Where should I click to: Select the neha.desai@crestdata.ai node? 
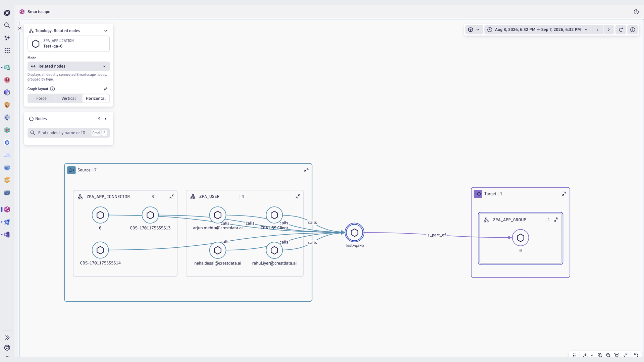[218, 250]
